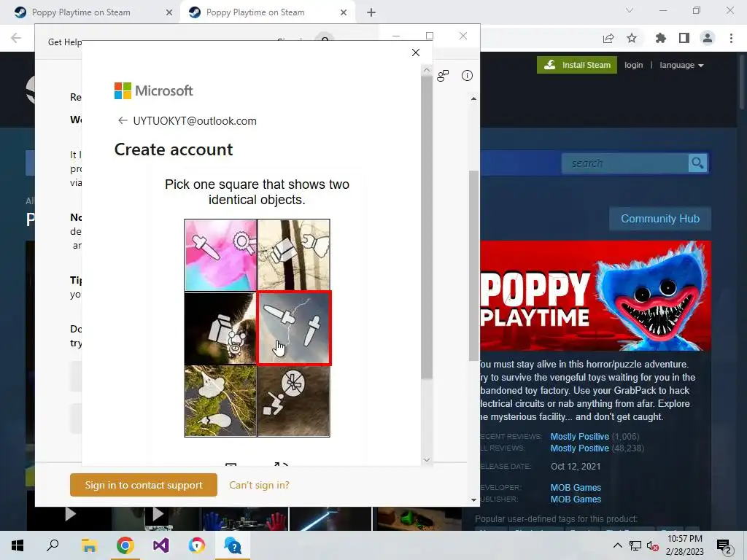
Task: Open Chrome profile avatar
Action: [708, 38]
